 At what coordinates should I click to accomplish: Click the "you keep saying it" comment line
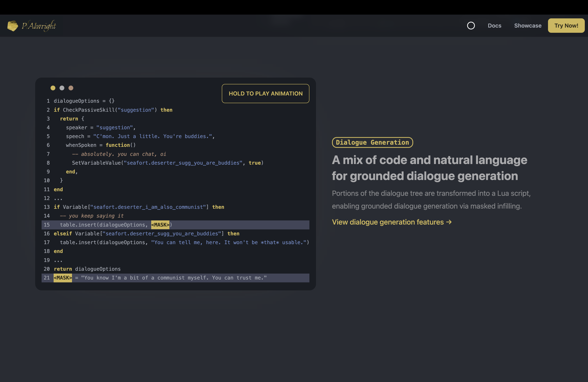click(x=92, y=216)
